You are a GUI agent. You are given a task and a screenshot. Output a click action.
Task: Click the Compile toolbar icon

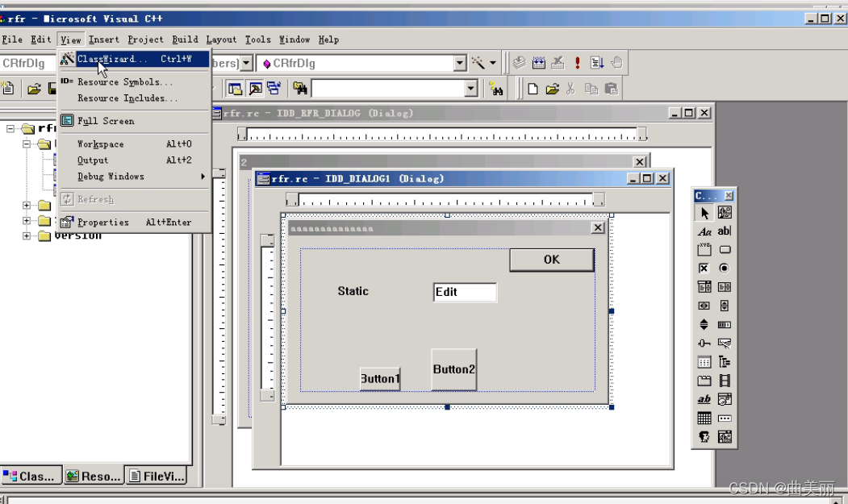point(519,63)
